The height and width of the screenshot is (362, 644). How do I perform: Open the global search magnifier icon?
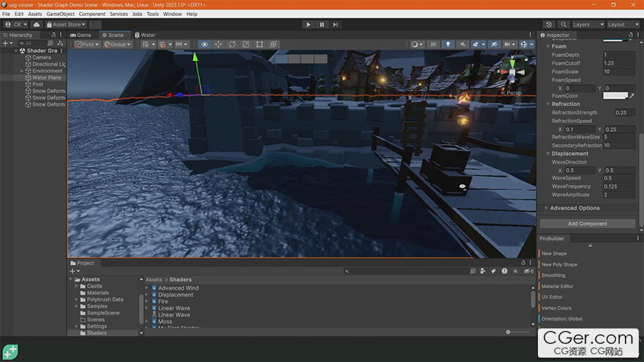pos(563,25)
